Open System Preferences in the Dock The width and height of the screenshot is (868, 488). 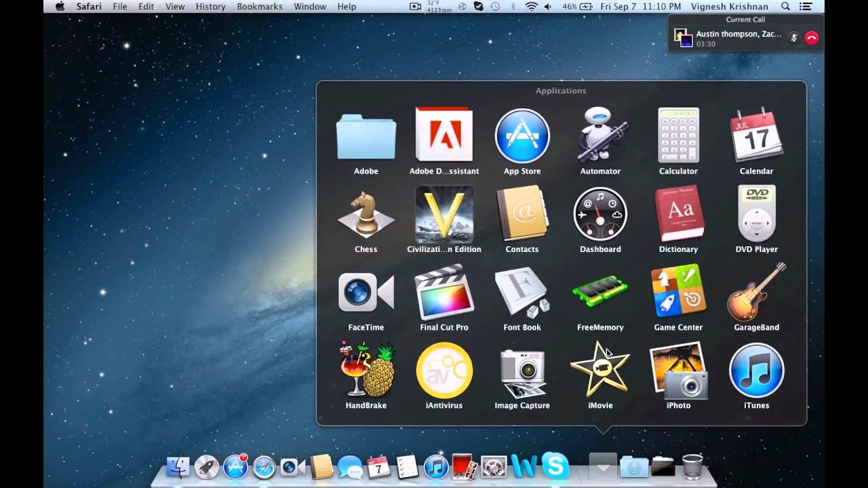point(494,466)
